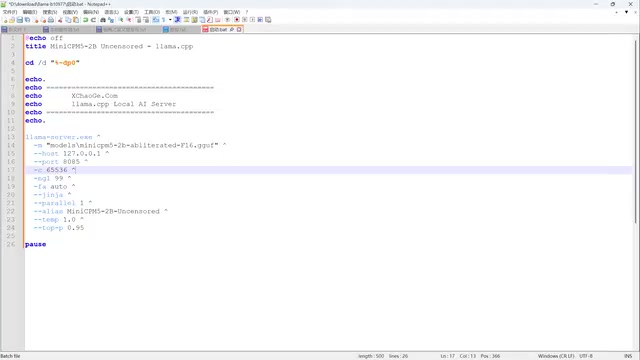Toggle the pin on the 启动.bat tab
This screenshot has height=360, width=640.
click(x=232, y=29)
